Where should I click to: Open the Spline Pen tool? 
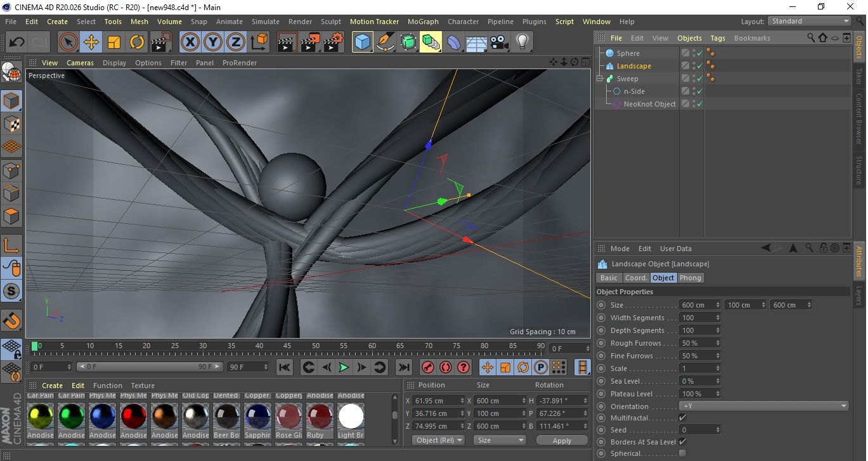tap(385, 42)
